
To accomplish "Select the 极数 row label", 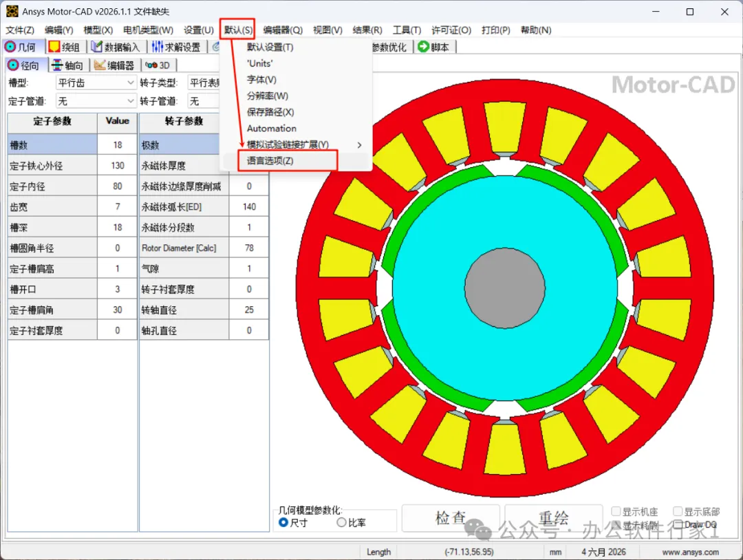I will [x=180, y=145].
